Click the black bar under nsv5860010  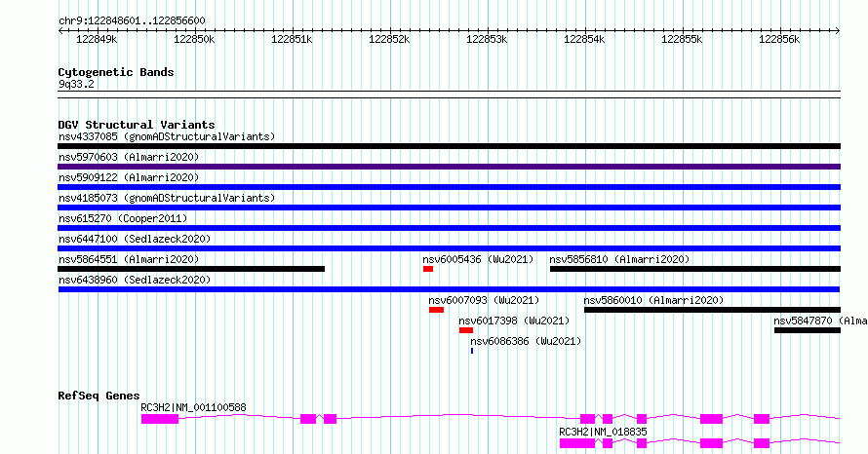(x=713, y=310)
